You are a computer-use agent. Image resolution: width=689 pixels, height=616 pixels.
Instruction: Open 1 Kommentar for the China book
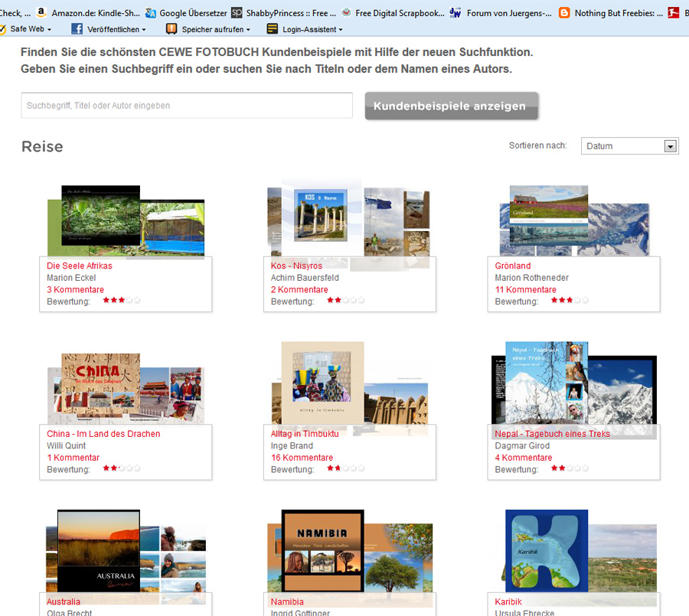pyautogui.click(x=73, y=458)
